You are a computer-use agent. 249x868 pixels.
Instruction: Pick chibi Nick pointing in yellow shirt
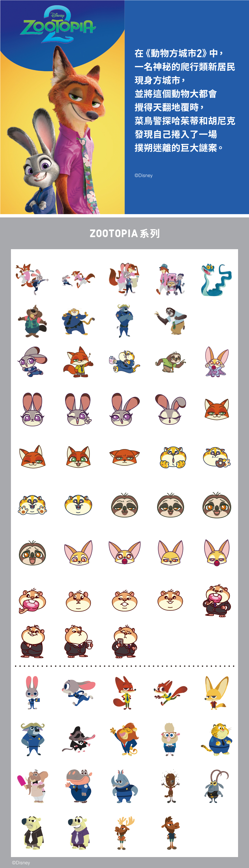pos(78,362)
